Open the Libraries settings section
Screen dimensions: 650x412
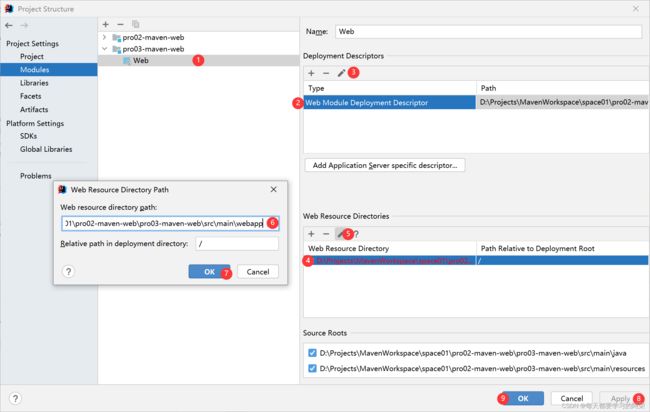pos(34,83)
